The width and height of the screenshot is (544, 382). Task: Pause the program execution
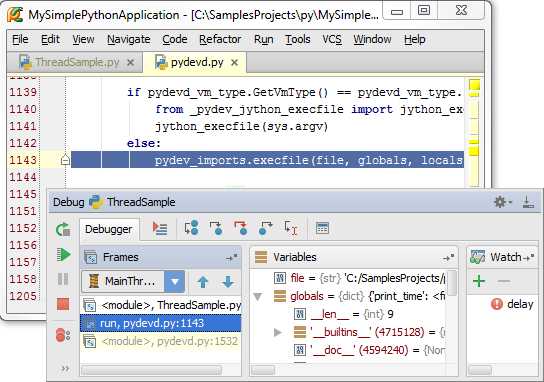pos(63,279)
